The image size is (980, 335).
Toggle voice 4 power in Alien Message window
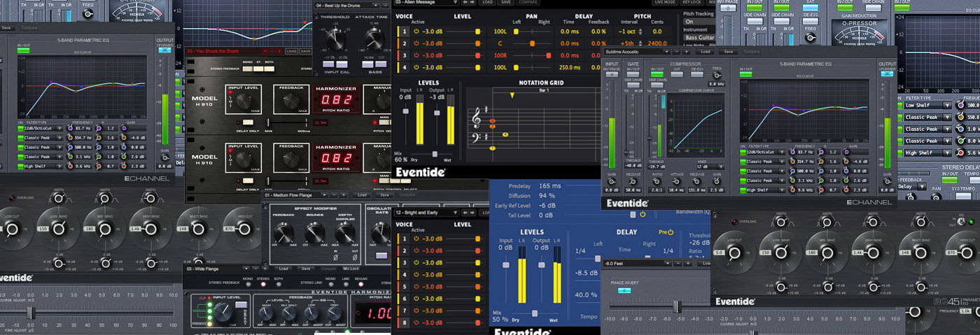(416, 67)
